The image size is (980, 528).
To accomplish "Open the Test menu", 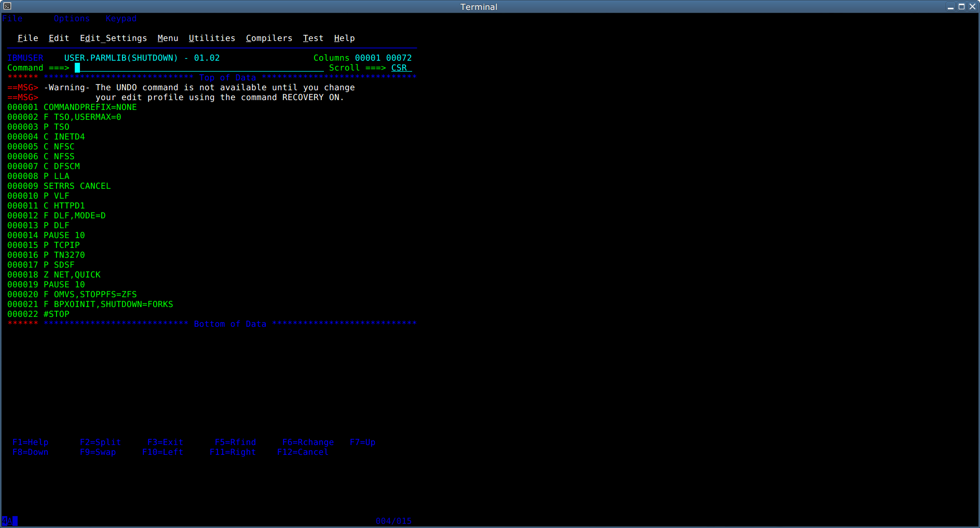I will click(314, 38).
